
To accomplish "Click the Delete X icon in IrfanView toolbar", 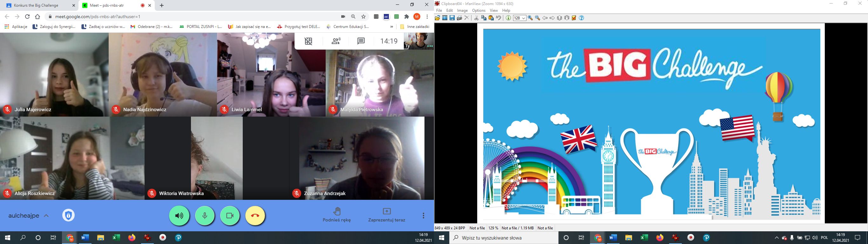I will point(467,18).
